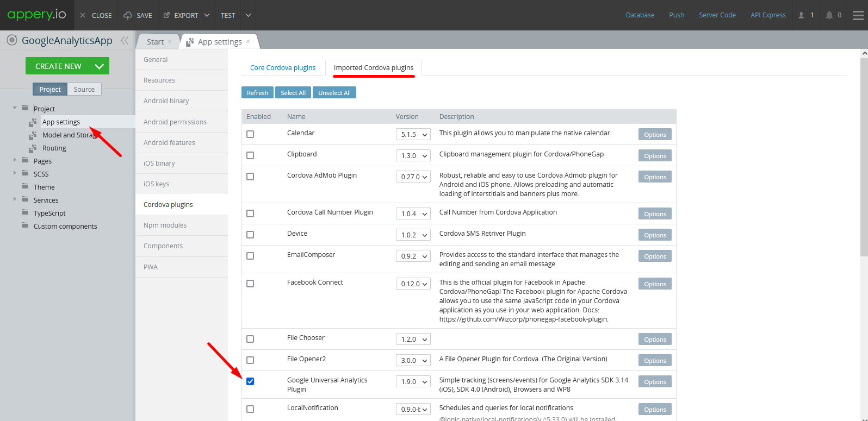Open the General settings section
The width and height of the screenshot is (868, 421).
tap(182, 60)
